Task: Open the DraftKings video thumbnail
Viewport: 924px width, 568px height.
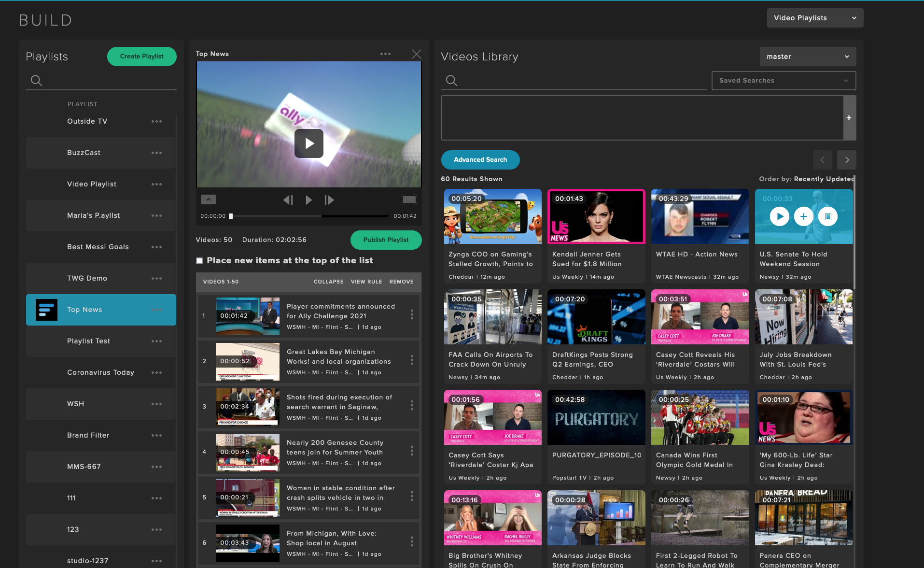Action: pos(596,317)
